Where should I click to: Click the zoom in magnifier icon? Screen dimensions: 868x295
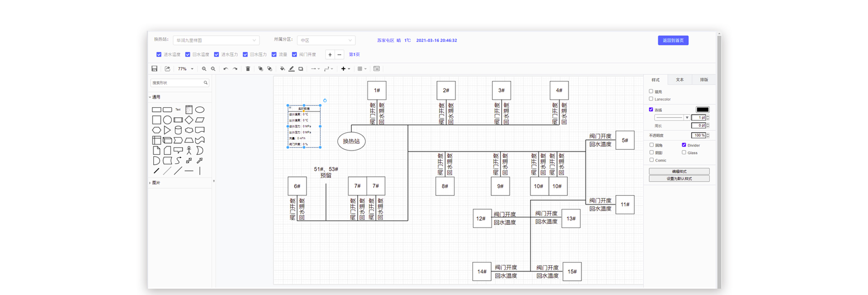[204, 69]
